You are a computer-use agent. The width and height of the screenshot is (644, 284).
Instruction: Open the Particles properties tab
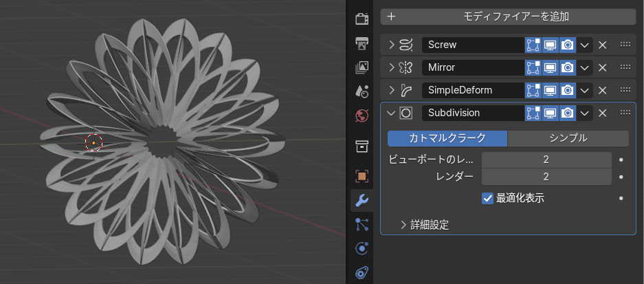pos(362,224)
